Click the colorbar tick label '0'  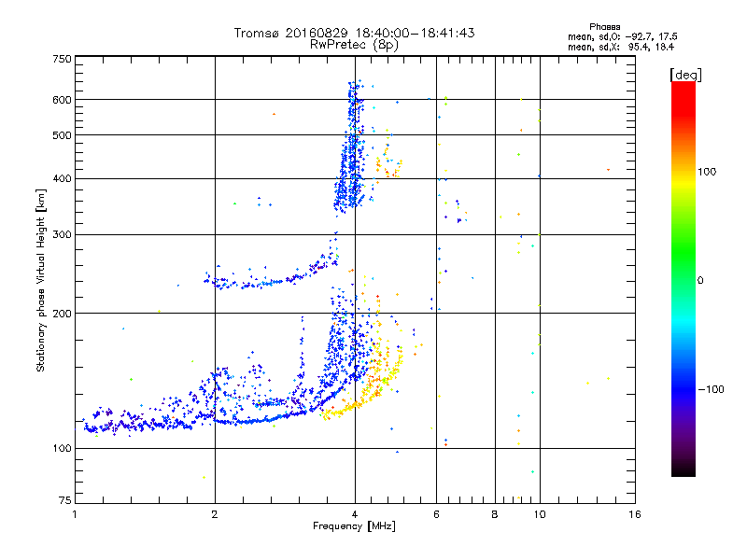pyautogui.click(x=700, y=281)
